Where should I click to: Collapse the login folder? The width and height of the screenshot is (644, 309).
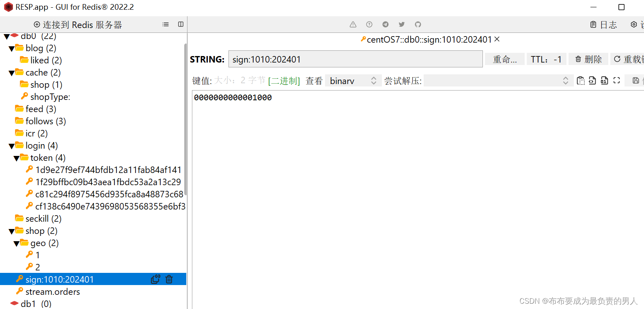(11, 146)
